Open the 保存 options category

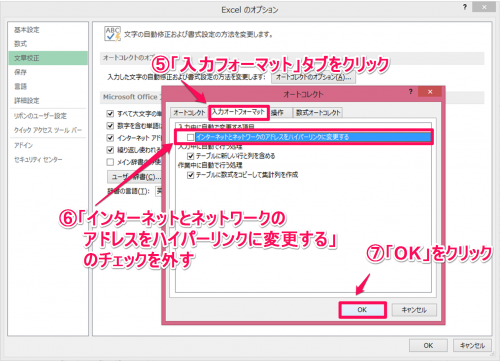(21, 72)
